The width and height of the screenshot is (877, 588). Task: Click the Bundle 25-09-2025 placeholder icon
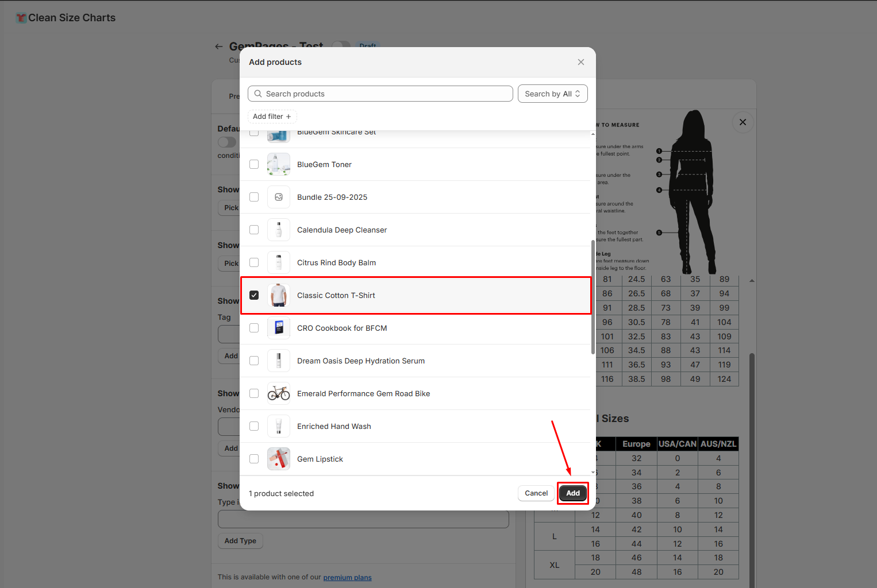pyautogui.click(x=279, y=198)
